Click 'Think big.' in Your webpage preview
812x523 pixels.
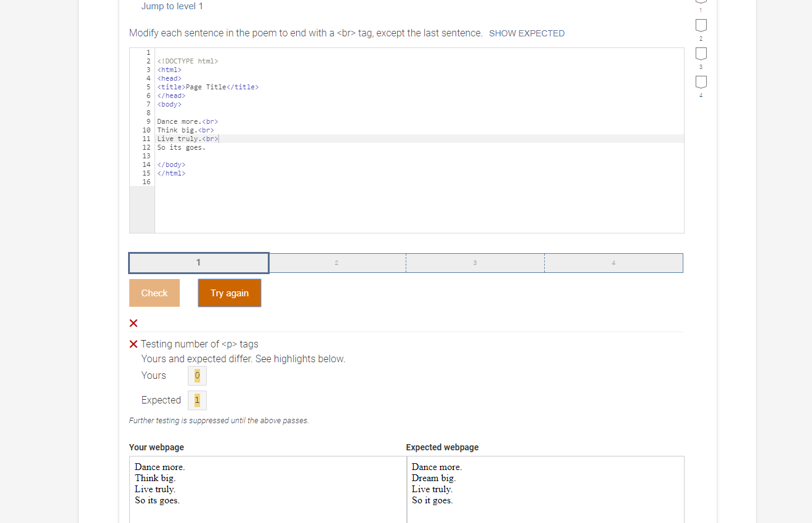pos(155,478)
